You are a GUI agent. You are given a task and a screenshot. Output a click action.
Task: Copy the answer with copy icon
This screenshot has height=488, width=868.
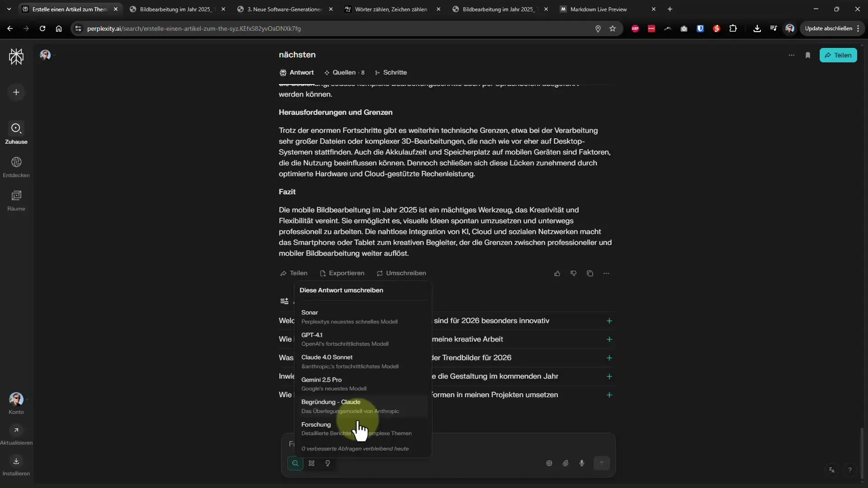tap(590, 273)
